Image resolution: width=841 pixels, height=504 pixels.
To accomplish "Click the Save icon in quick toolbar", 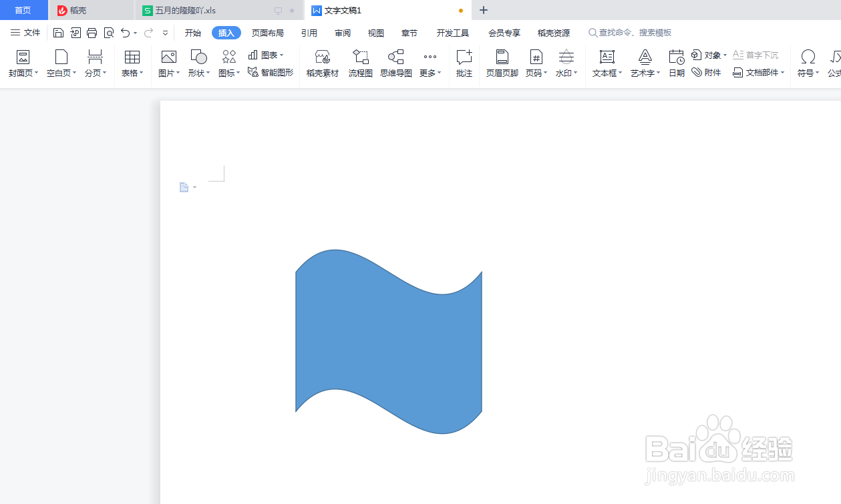I will tap(58, 33).
